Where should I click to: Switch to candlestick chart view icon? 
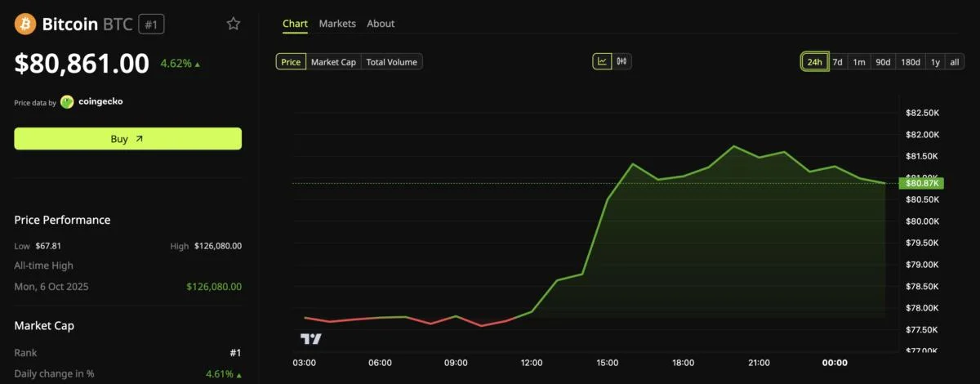pos(621,61)
